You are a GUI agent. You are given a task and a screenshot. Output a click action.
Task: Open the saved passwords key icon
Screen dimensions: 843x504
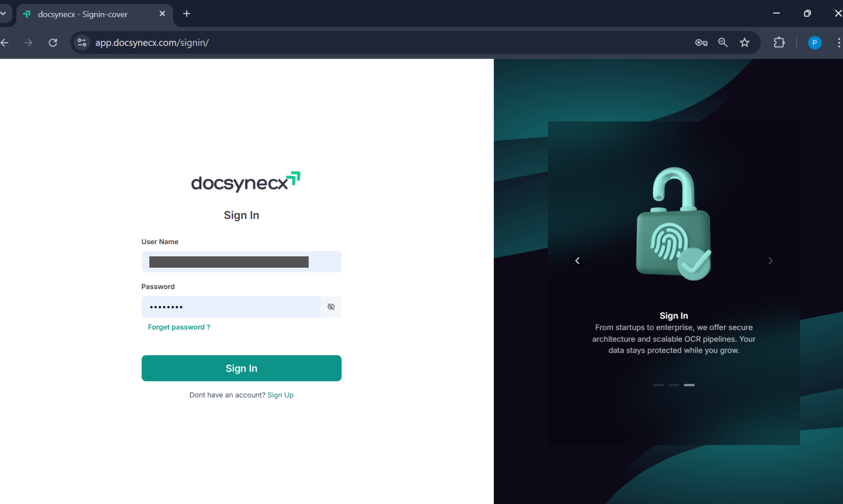(x=701, y=42)
